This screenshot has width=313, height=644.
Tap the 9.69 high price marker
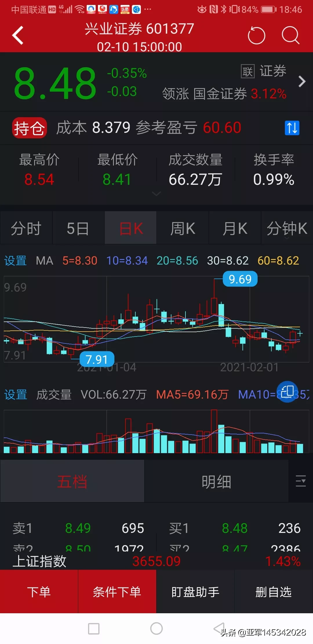pyautogui.click(x=240, y=279)
